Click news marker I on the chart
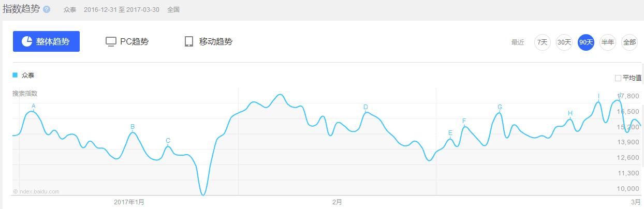Screen dimensions: 644x209 [598, 96]
